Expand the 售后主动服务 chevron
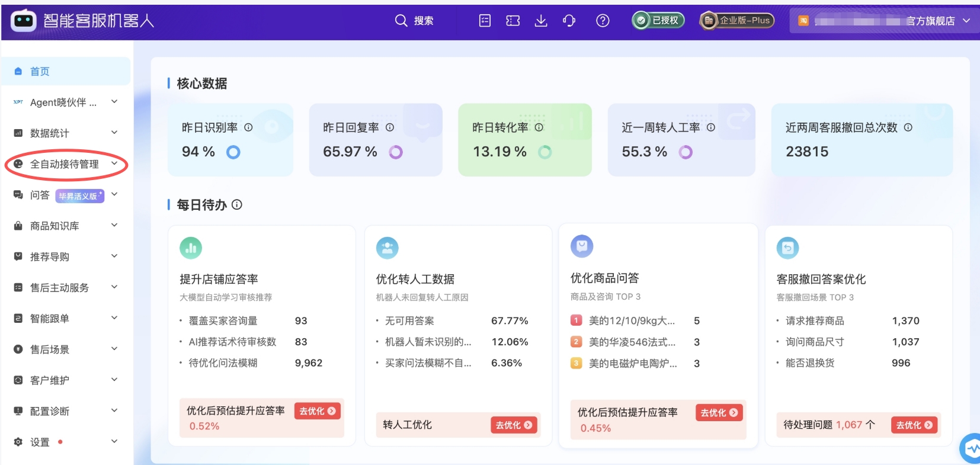 [x=114, y=287]
